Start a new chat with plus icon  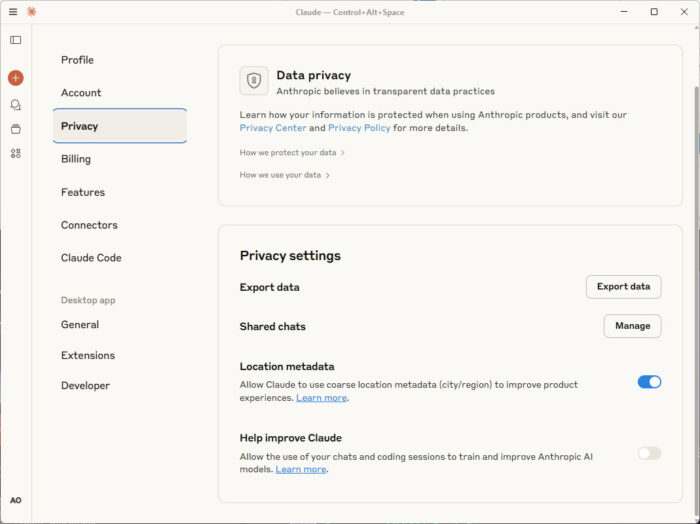tap(15, 78)
